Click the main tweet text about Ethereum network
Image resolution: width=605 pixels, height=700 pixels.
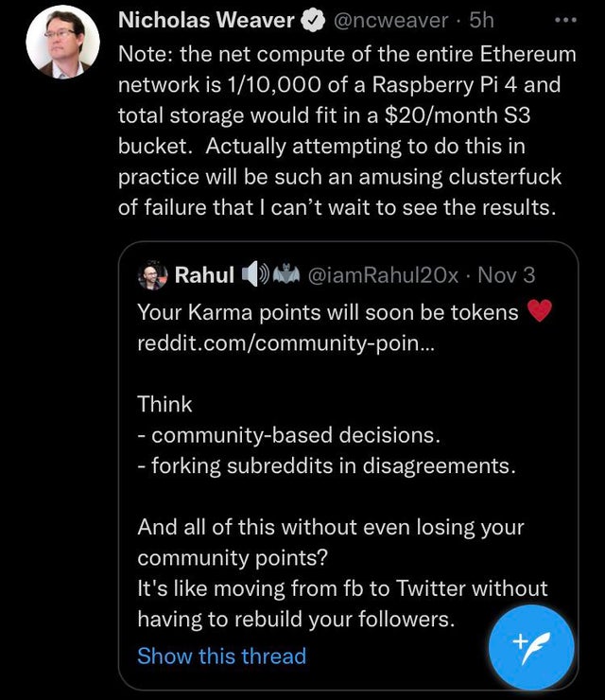(346, 115)
